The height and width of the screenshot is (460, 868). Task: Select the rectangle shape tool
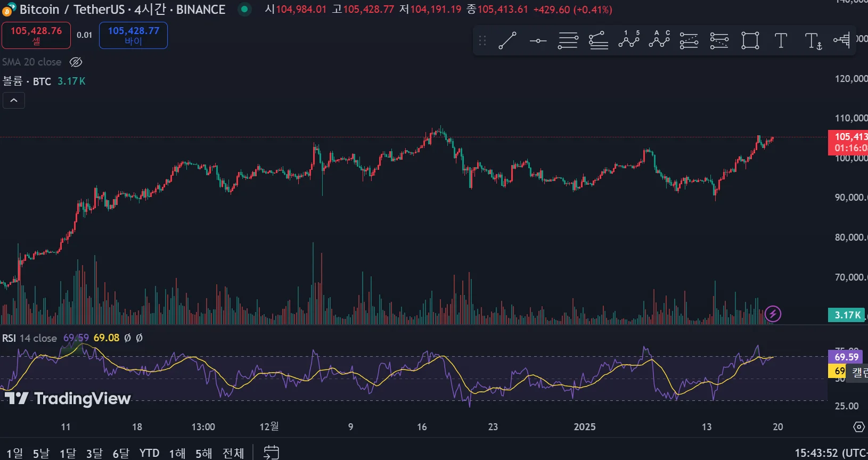click(750, 40)
